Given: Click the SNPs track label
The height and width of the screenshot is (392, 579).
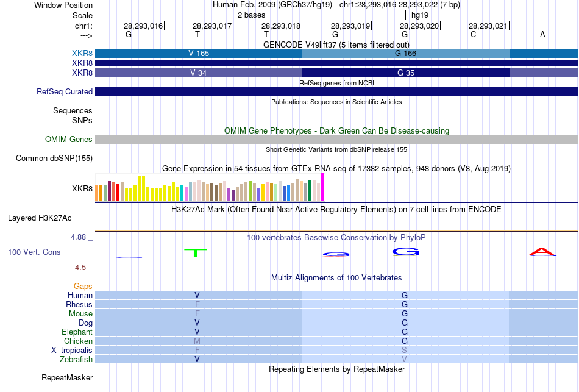Looking at the screenshot, I should pyautogui.click(x=82, y=120).
